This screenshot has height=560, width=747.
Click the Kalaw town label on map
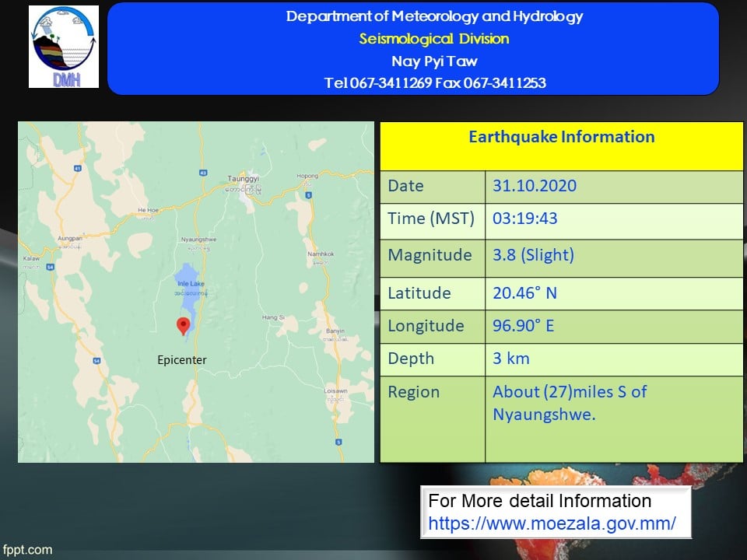(x=33, y=257)
